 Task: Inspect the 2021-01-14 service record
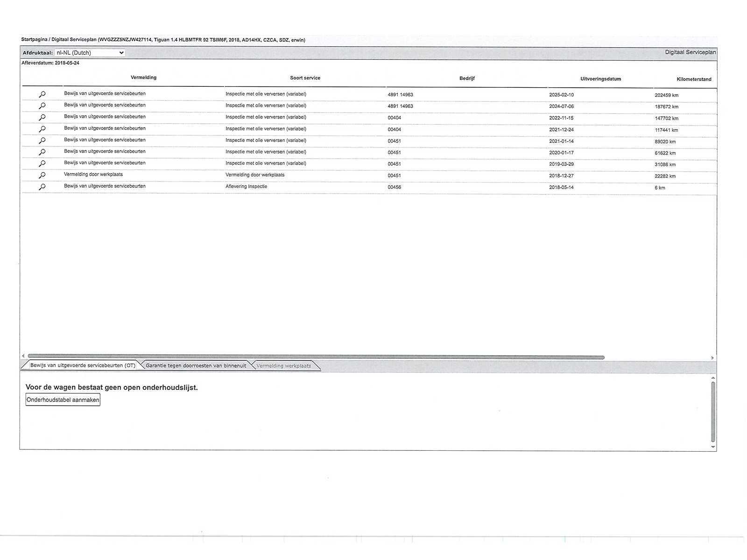(42, 140)
